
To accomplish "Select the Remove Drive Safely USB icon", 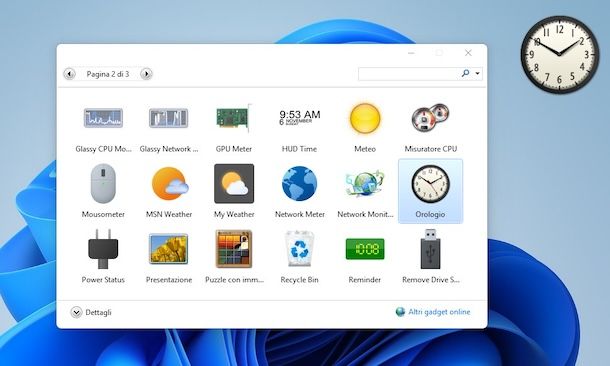I will tap(430, 249).
